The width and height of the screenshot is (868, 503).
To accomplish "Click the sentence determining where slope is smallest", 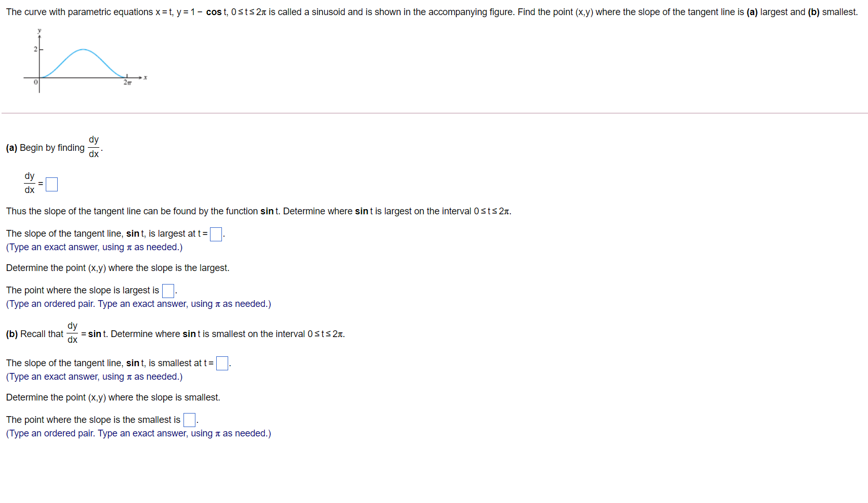I will [112, 397].
